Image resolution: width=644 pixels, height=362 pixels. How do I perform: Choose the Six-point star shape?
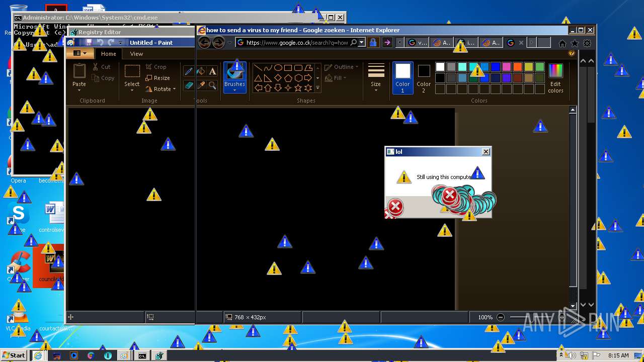click(308, 88)
